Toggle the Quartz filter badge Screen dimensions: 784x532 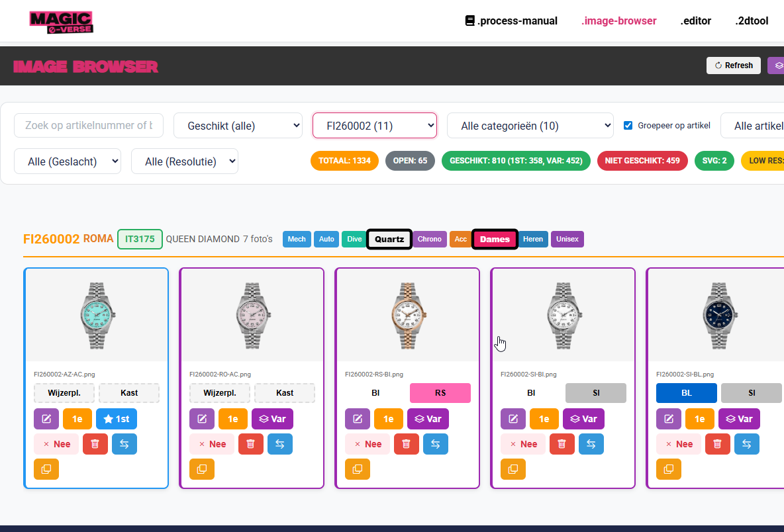tap(389, 239)
